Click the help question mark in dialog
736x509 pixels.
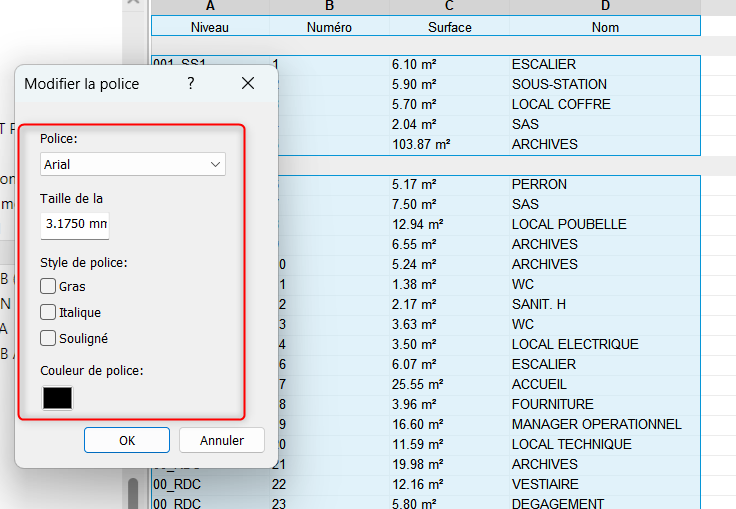(x=191, y=84)
